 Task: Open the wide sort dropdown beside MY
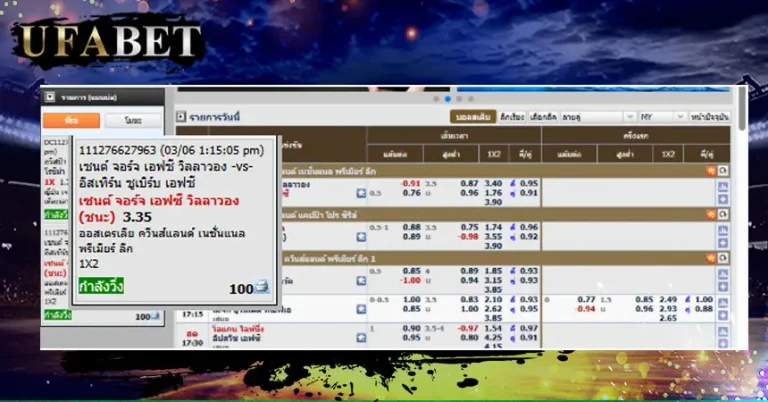click(x=598, y=117)
